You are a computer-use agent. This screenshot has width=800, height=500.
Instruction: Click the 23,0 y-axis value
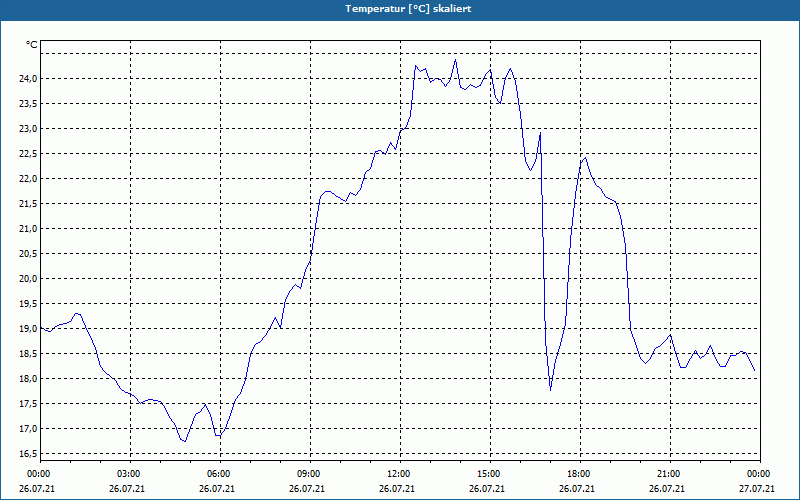point(29,129)
